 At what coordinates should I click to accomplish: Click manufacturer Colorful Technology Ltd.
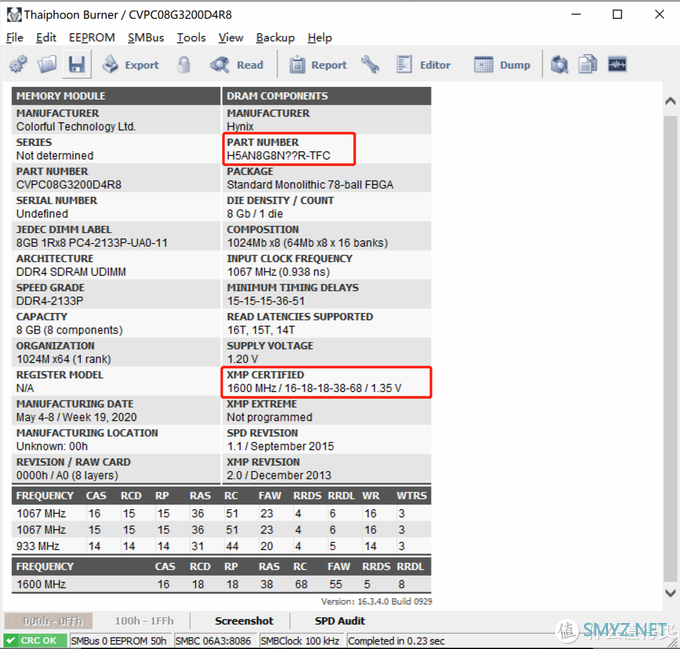point(76,127)
